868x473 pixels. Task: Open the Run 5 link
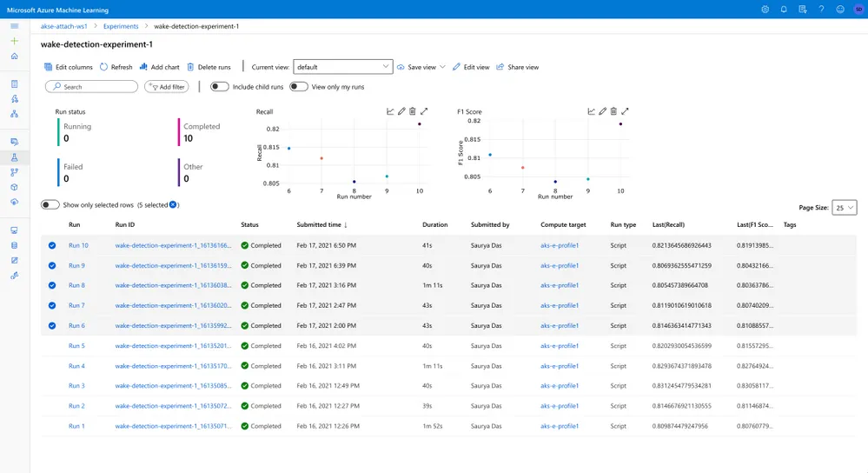point(77,345)
